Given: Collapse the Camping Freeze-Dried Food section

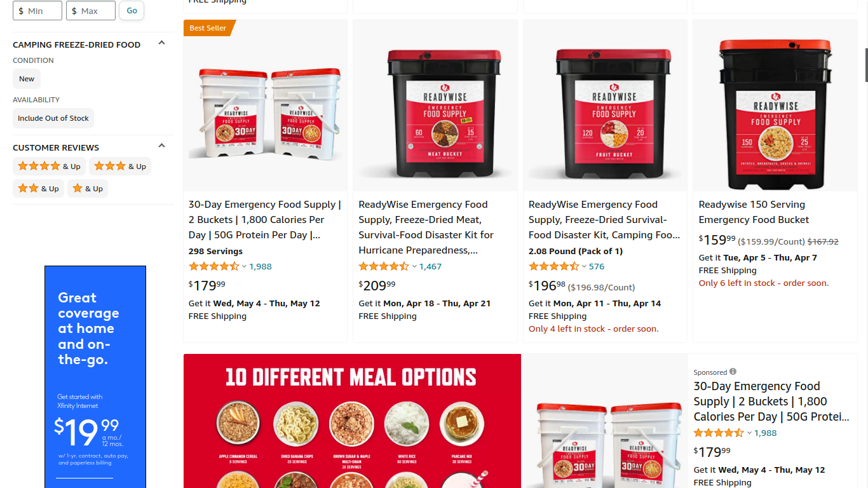Looking at the screenshot, I should coord(161,43).
